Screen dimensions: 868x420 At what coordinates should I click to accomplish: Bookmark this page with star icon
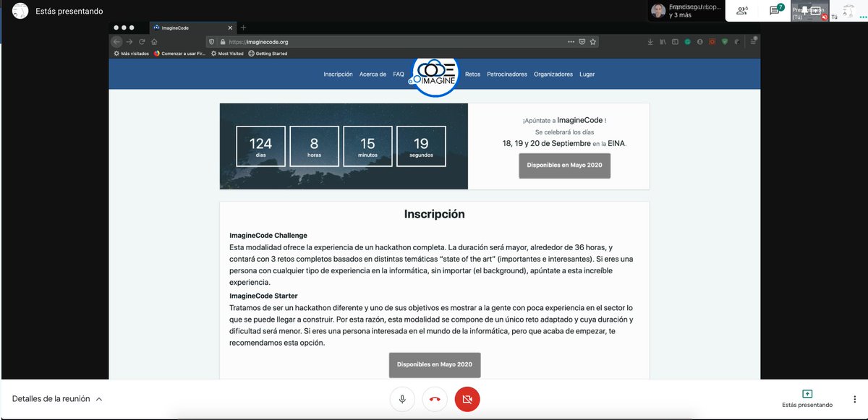(x=593, y=42)
